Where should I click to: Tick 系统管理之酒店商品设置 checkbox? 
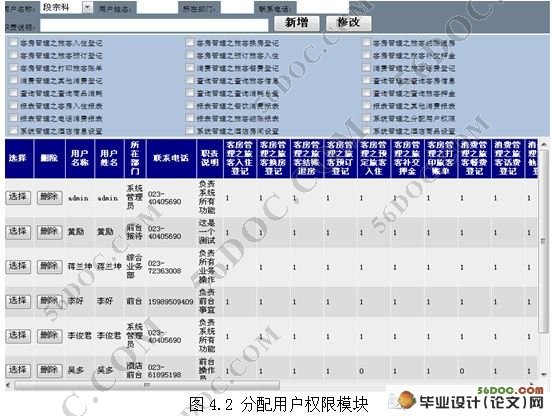tap(366, 131)
